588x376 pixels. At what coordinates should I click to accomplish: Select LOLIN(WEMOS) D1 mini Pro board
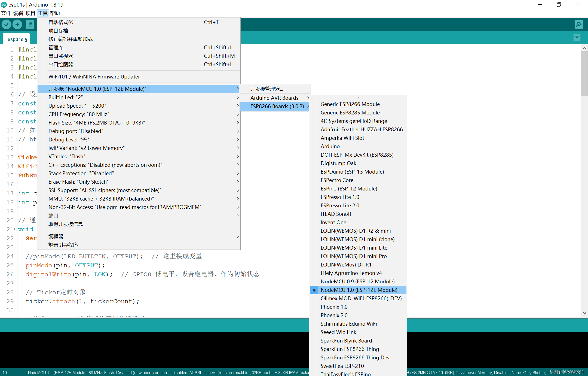358,256
